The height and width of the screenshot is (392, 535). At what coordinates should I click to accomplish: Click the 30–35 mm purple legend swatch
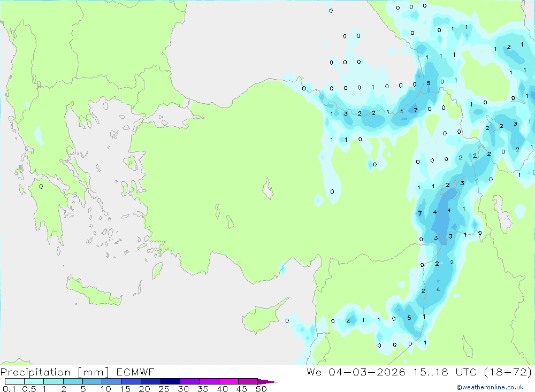[x=190, y=381]
